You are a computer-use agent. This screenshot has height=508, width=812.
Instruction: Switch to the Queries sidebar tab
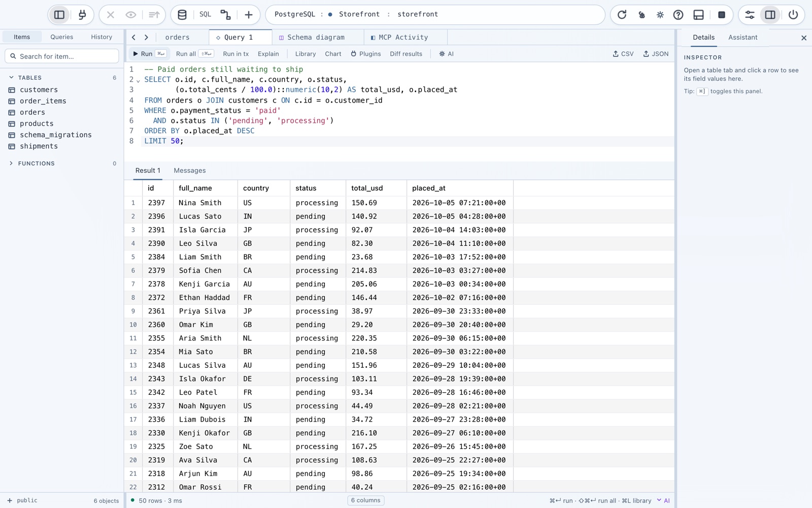[x=62, y=37]
